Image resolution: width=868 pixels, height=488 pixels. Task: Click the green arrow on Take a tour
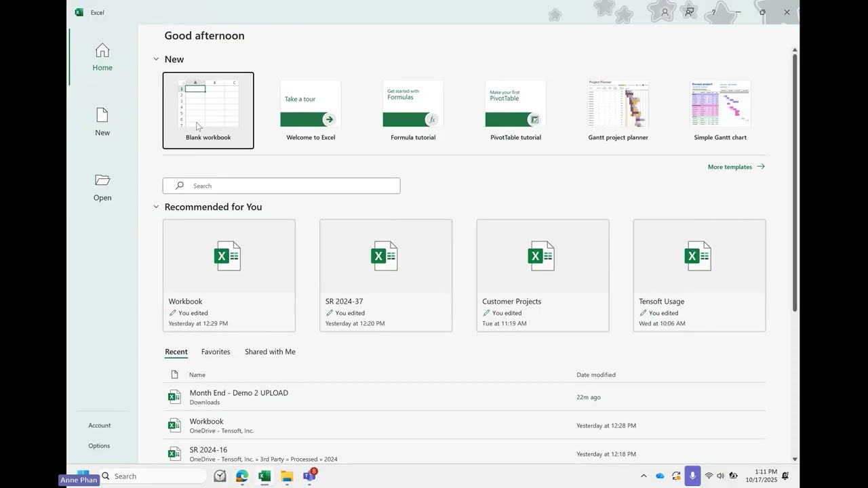point(329,119)
